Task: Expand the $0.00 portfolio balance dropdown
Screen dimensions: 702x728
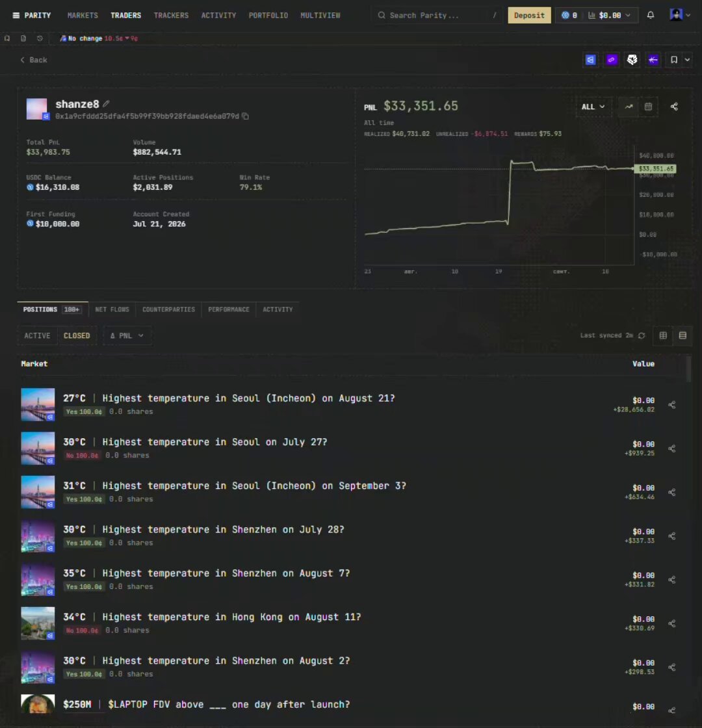Action: 609,16
